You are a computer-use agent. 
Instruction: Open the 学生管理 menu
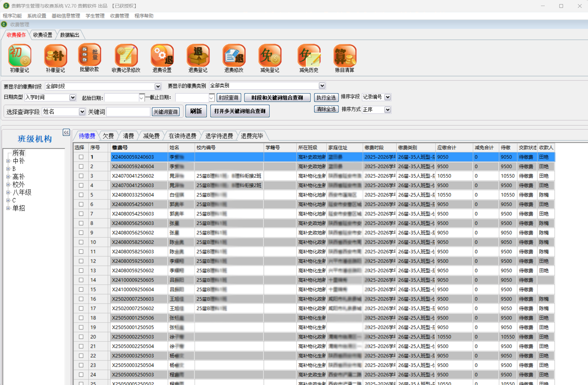[95, 16]
